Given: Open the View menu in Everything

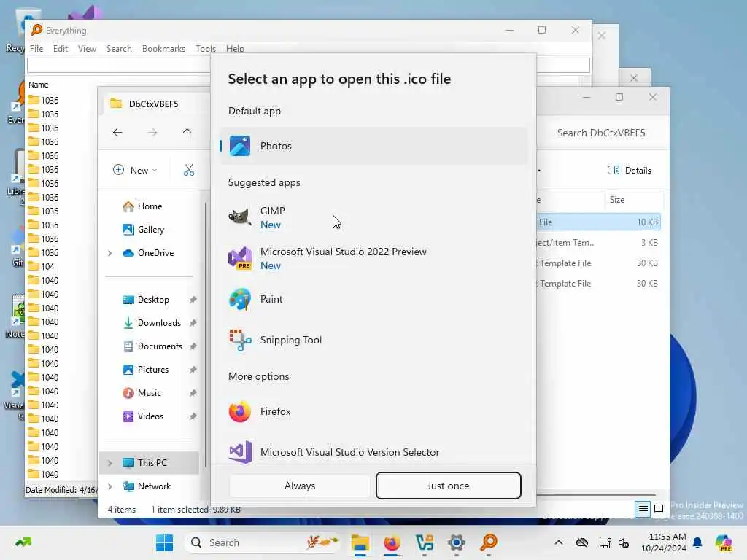Looking at the screenshot, I should tap(87, 49).
